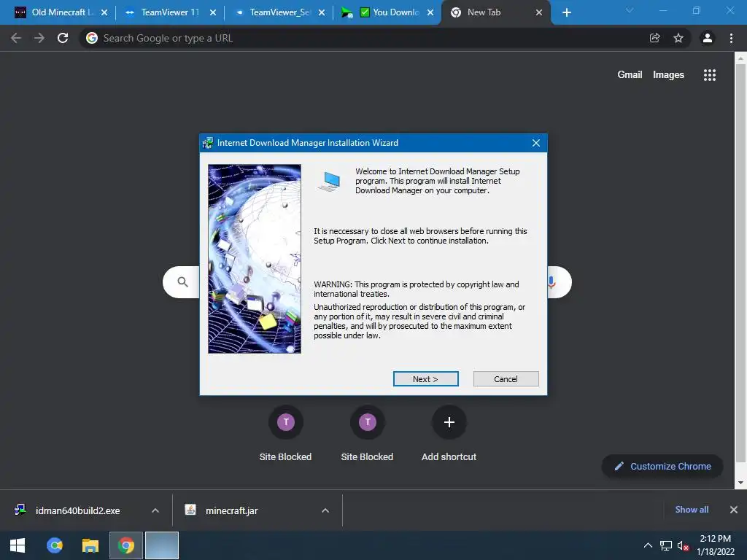This screenshot has height=560, width=747.
Task: Go back in Chrome
Action: point(16,38)
